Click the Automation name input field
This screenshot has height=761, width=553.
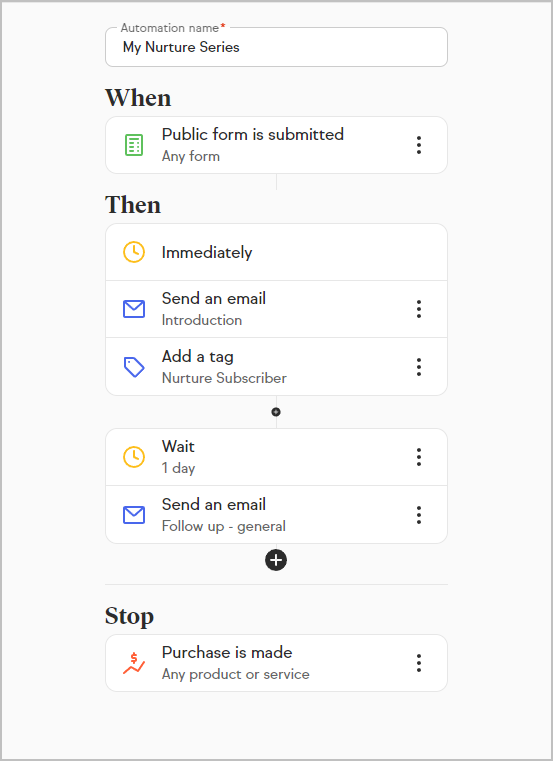click(276, 47)
